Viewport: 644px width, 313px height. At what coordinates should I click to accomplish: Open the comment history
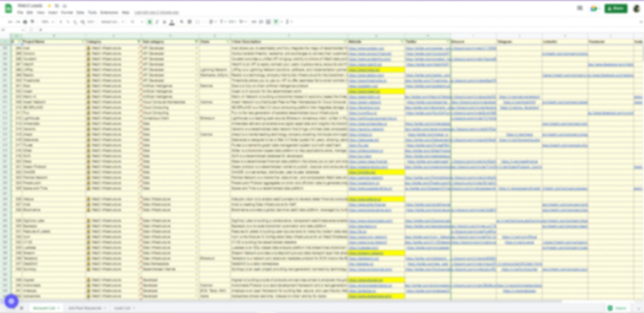coord(580,8)
